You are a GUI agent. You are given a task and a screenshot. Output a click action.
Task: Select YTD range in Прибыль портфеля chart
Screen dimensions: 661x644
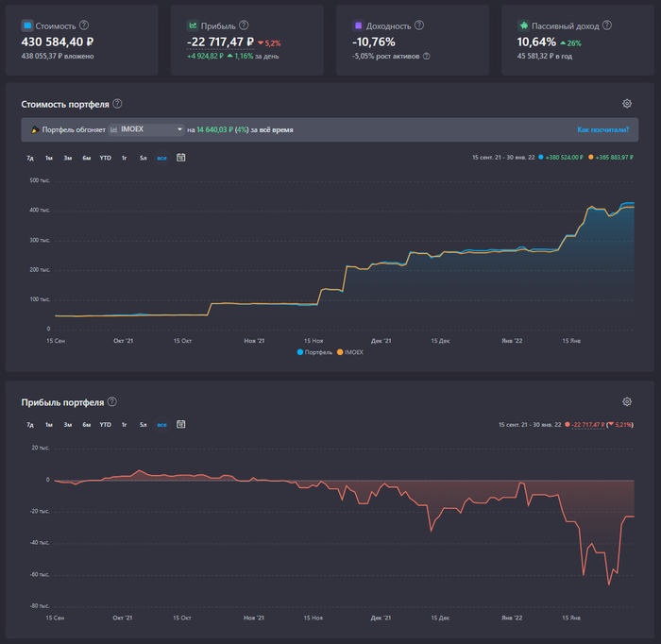coord(105,425)
